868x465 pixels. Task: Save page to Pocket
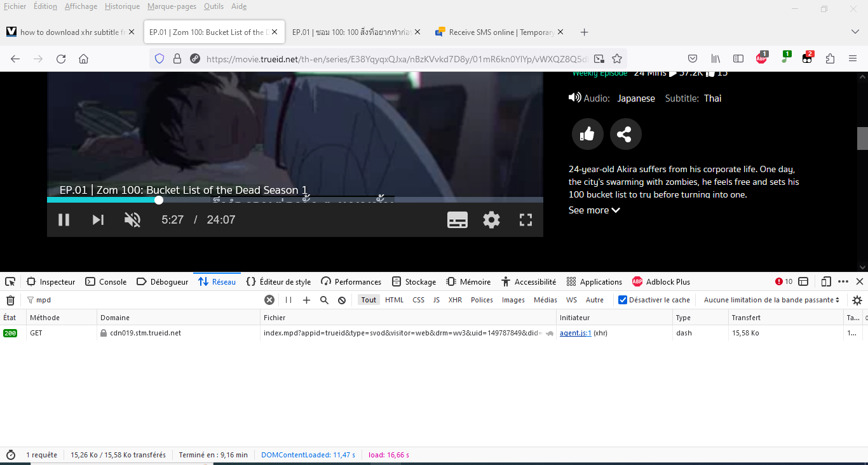click(693, 58)
